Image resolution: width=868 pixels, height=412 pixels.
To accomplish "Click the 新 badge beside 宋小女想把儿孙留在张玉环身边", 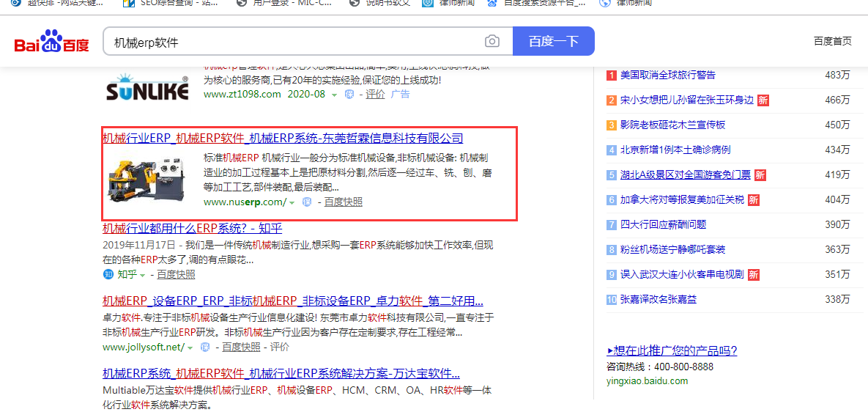I will coord(763,100).
